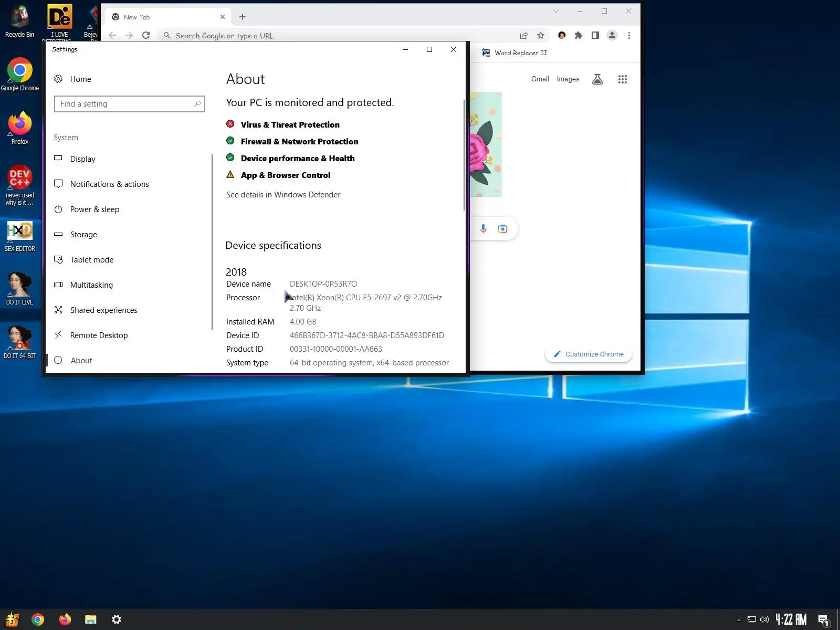The width and height of the screenshot is (840, 630).
Task: Click App & Browser Control status
Action: pyautogui.click(x=278, y=175)
